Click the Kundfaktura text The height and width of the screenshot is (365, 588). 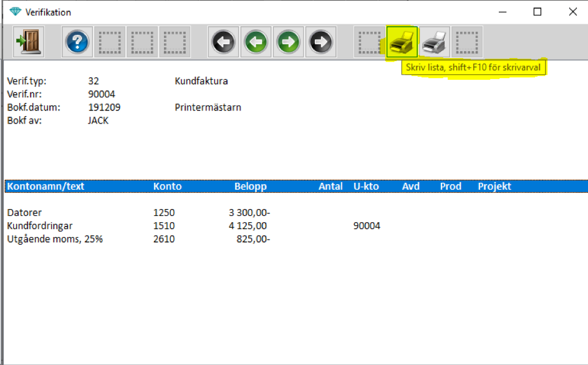coord(201,81)
